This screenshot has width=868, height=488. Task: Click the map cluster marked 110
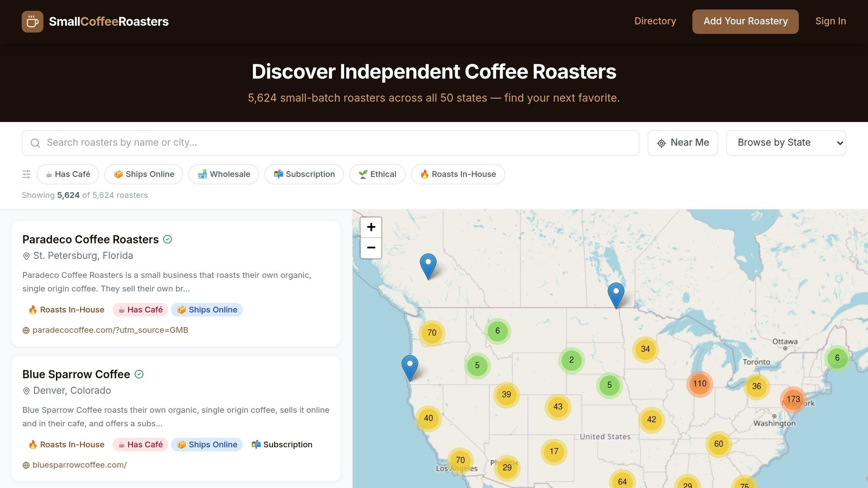pyautogui.click(x=699, y=384)
